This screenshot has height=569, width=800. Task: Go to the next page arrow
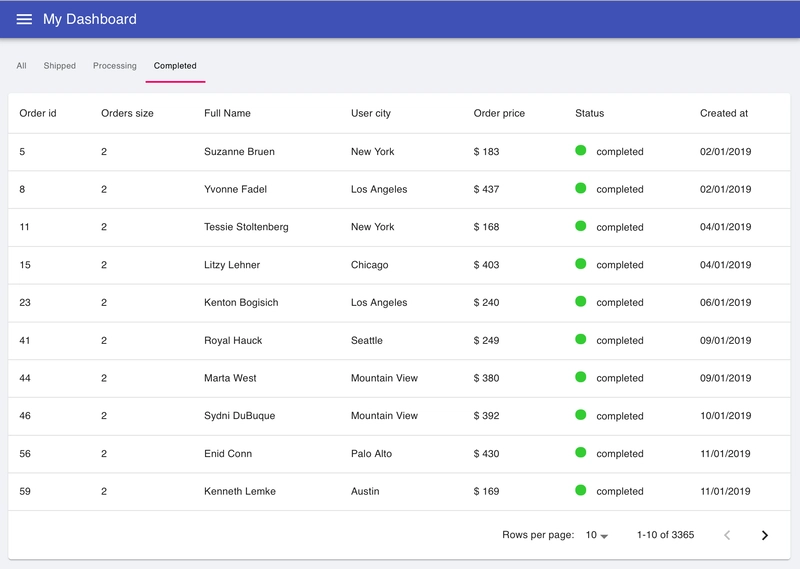(764, 535)
